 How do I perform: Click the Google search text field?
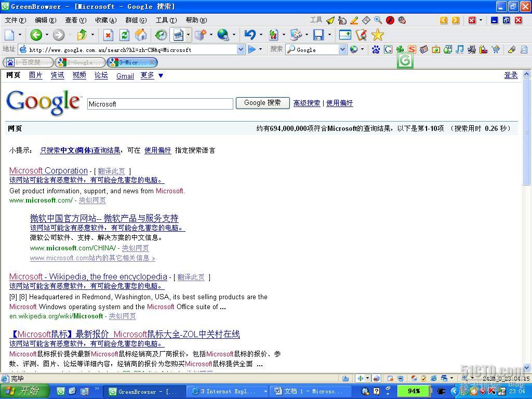tap(160, 104)
